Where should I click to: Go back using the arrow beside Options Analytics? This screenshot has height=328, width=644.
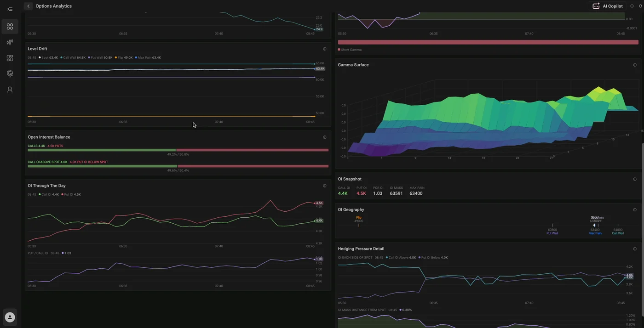(29, 6)
